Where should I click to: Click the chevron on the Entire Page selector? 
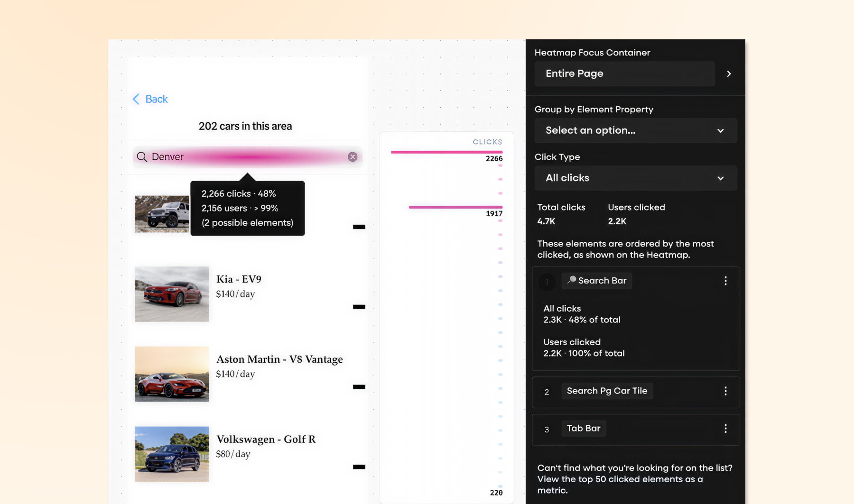click(729, 73)
